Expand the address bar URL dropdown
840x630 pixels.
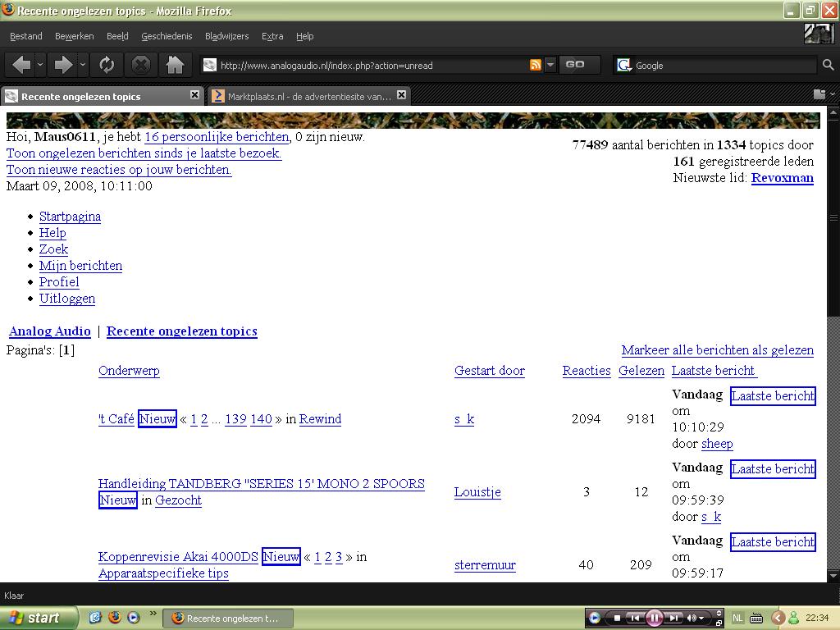[550, 65]
